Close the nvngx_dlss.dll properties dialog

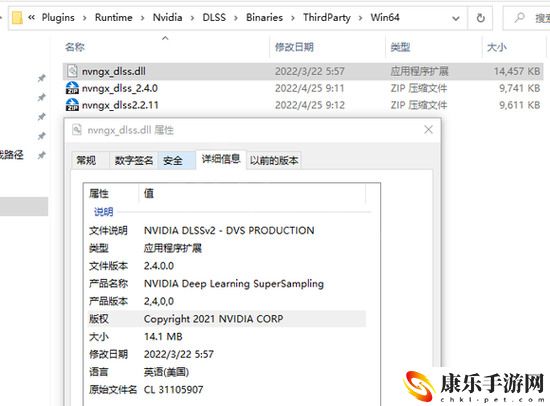tap(428, 130)
